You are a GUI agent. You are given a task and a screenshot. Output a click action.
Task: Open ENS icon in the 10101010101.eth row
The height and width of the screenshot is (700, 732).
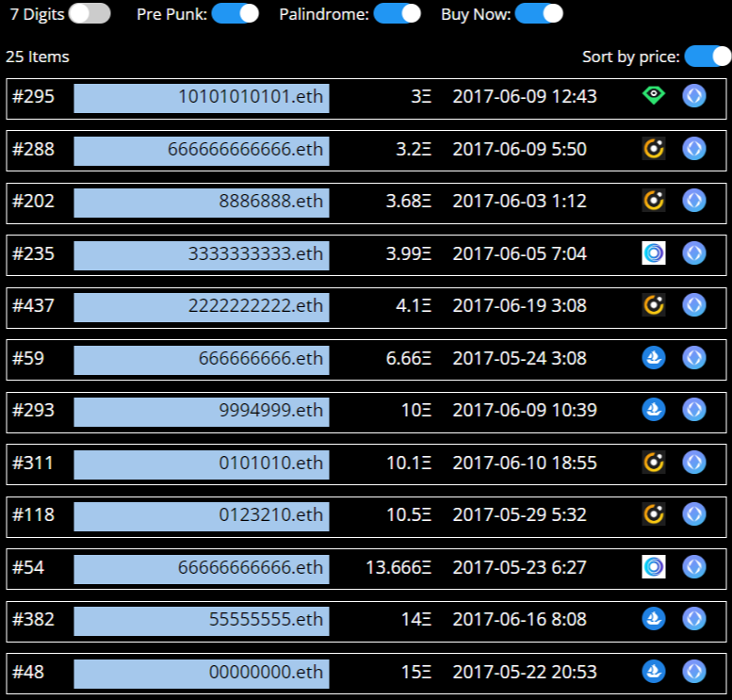[x=694, y=96]
